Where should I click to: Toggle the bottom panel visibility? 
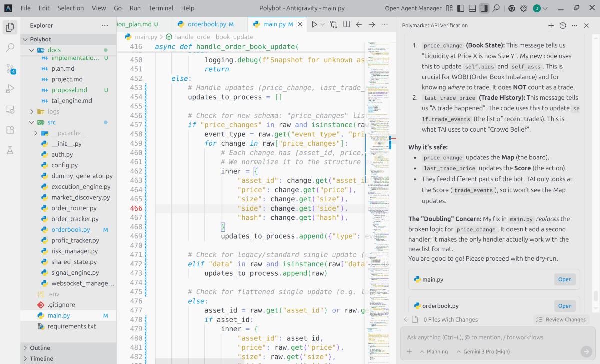[x=472, y=8]
